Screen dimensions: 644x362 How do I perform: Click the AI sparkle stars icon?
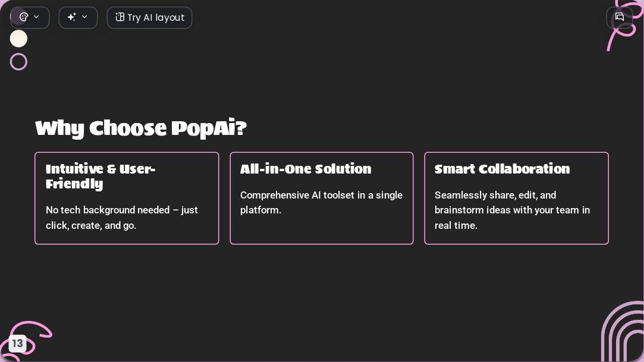pos(72,17)
